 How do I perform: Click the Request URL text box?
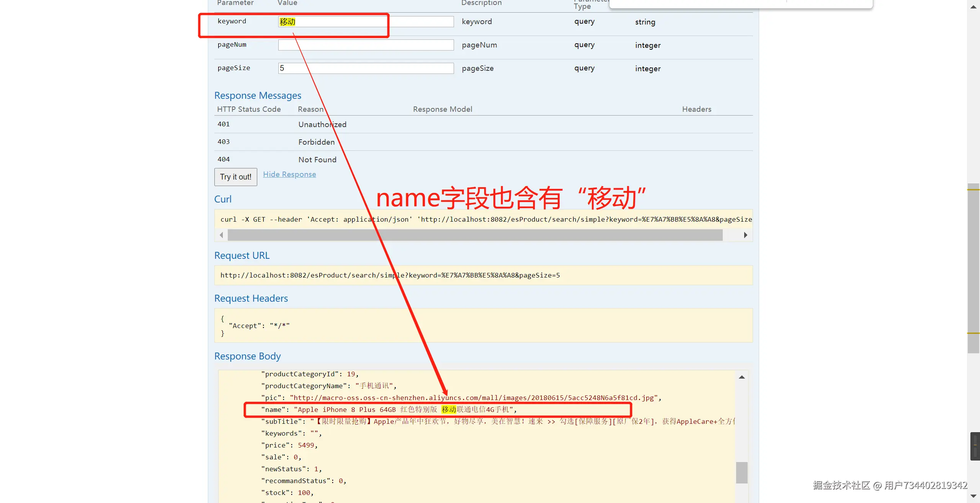[483, 275]
